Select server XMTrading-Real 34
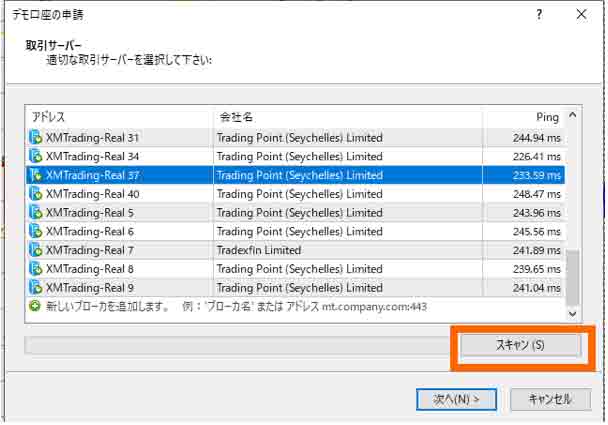The width and height of the screenshot is (608, 425). [92, 156]
